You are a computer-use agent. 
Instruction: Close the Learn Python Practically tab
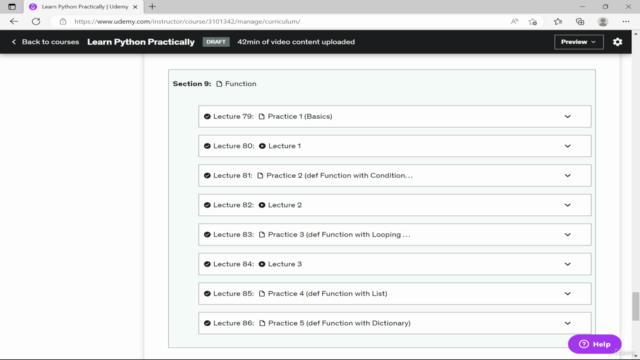(135, 7)
